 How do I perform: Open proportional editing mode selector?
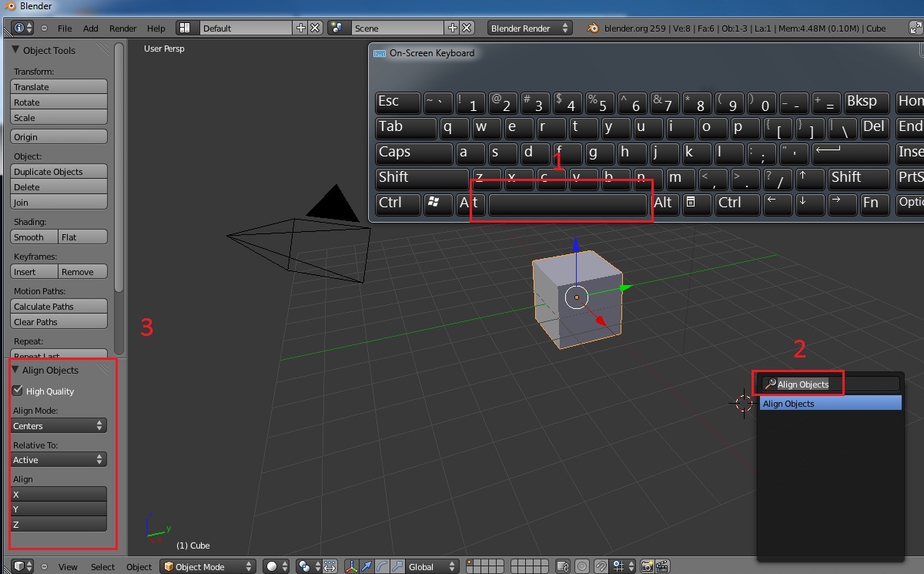(x=582, y=566)
